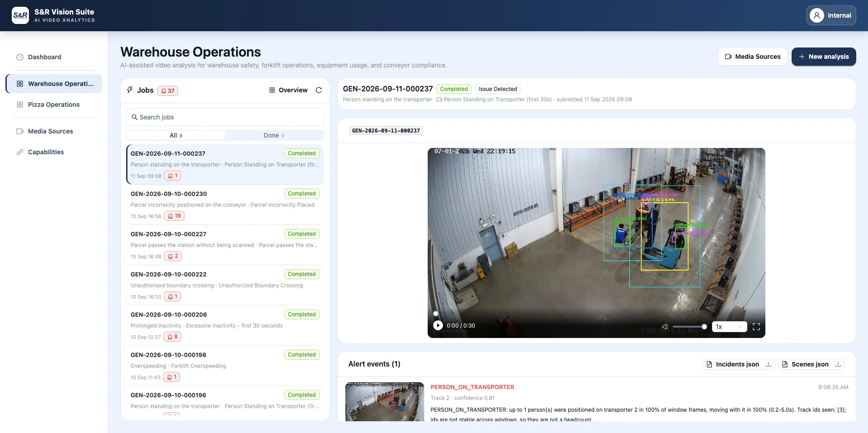Image resolution: width=868 pixels, height=433 pixels.
Task: Click the GEN-2026-09-11-000237 video label chip
Action: tap(386, 131)
